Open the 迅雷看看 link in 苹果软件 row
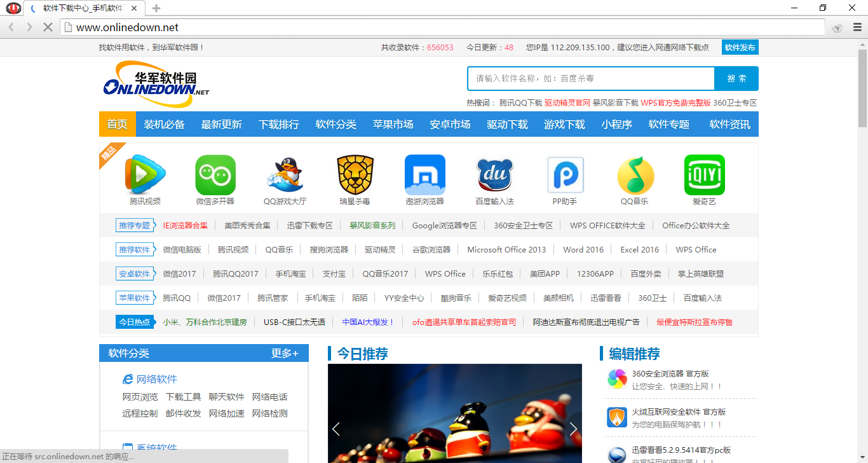Viewport: 868px width, 463px height. point(606,298)
